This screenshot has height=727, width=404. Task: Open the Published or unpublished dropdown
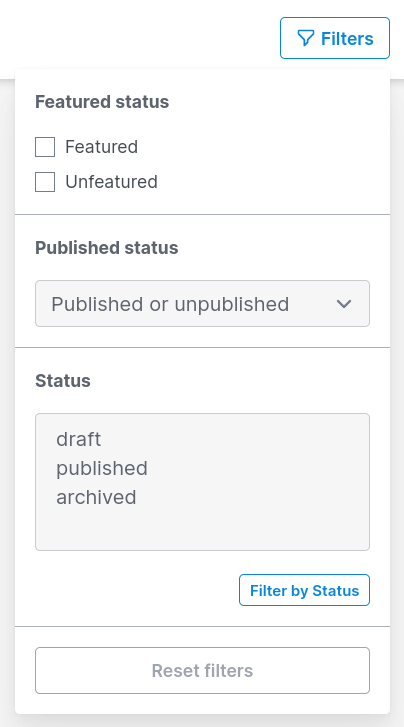(x=202, y=304)
